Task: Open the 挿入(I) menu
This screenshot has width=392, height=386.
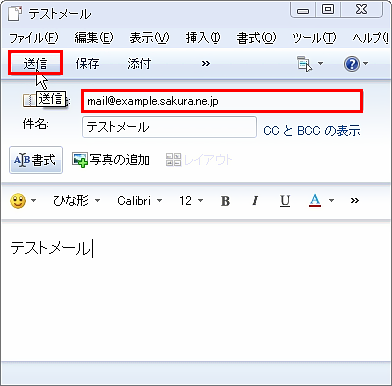Action: point(203,38)
